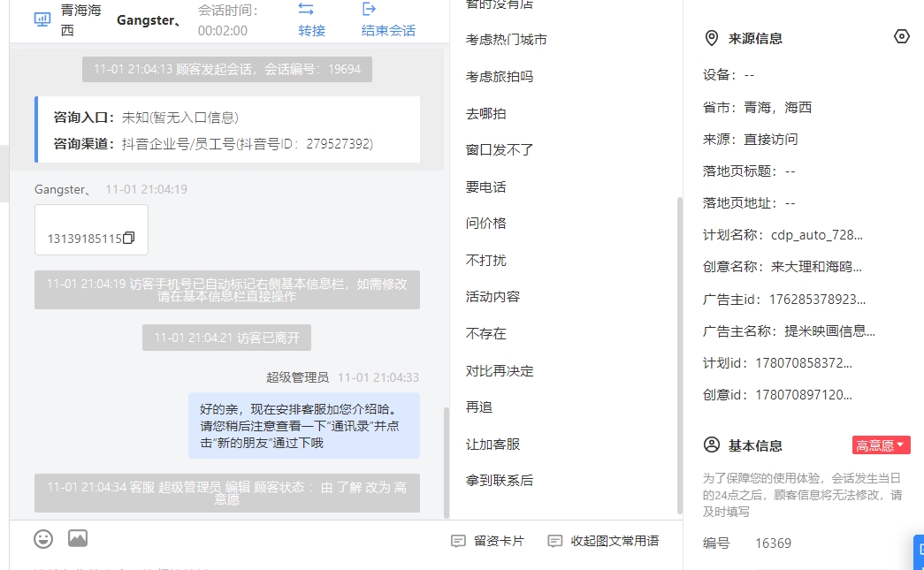Select the quick phrase 窗口发不了
This screenshot has height=570, width=924.
[x=499, y=150]
